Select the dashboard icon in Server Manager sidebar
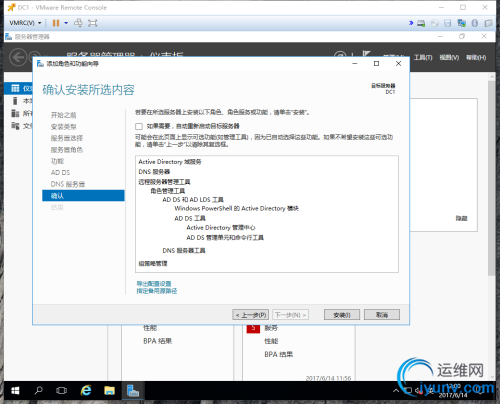 pyautogui.click(x=15, y=88)
